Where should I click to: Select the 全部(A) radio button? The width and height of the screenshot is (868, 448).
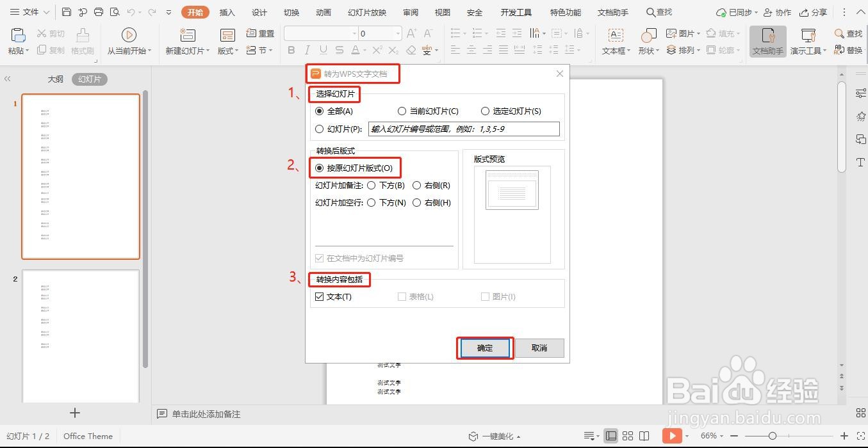(319, 111)
